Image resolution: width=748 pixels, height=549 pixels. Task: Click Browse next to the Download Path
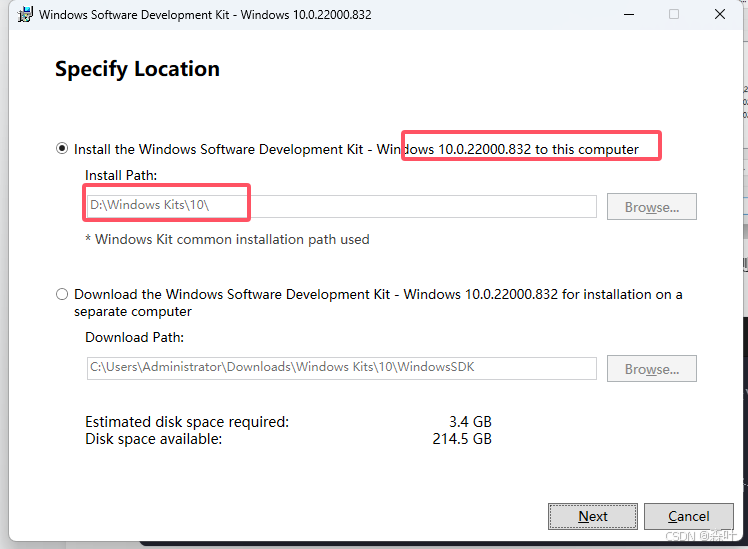pyautogui.click(x=652, y=369)
